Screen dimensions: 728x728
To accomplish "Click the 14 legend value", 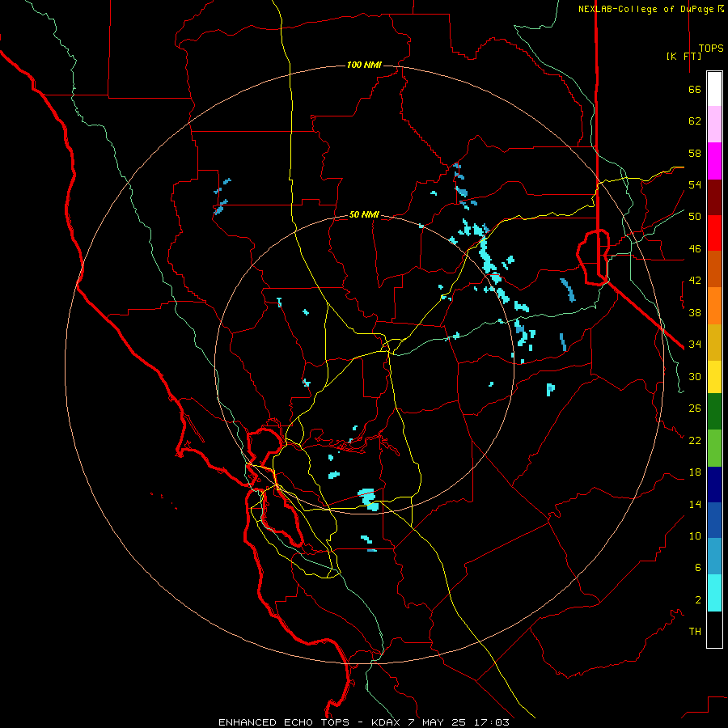I will coord(695,504).
